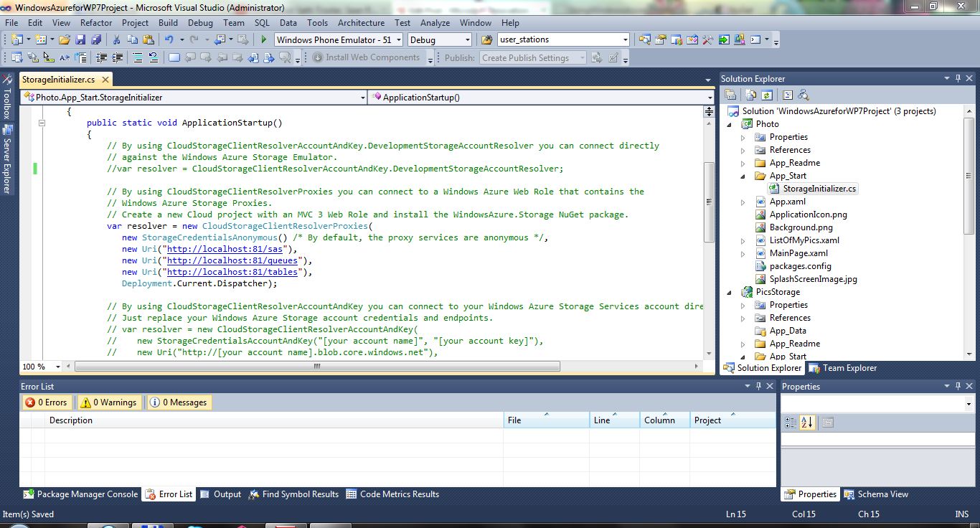
Task: Save the current file with the floppy icon
Action: [x=80, y=39]
